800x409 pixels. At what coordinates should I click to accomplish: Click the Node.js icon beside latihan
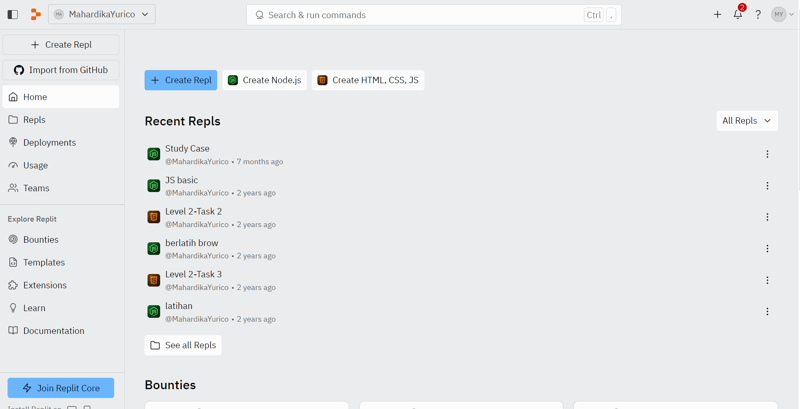[154, 312]
